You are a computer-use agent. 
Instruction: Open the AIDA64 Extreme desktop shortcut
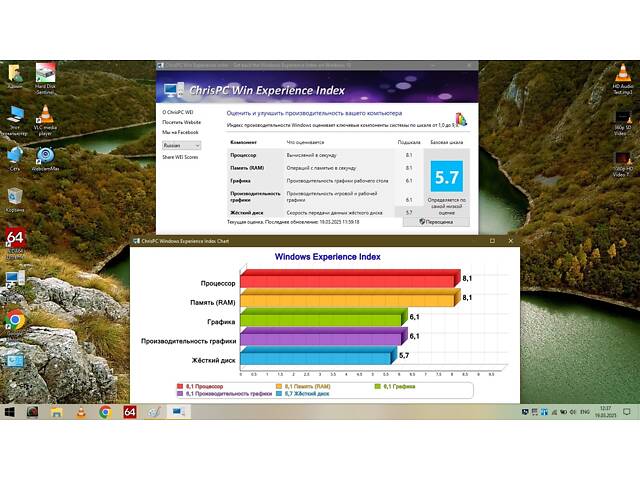tap(15, 243)
